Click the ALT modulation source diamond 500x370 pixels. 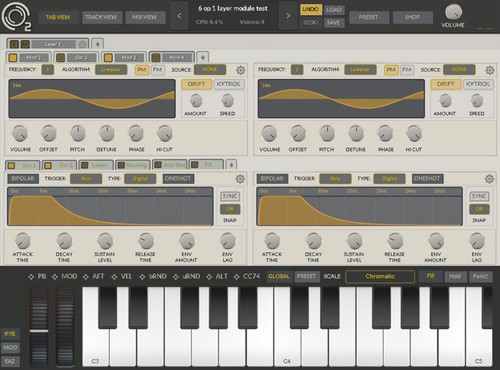209,277
